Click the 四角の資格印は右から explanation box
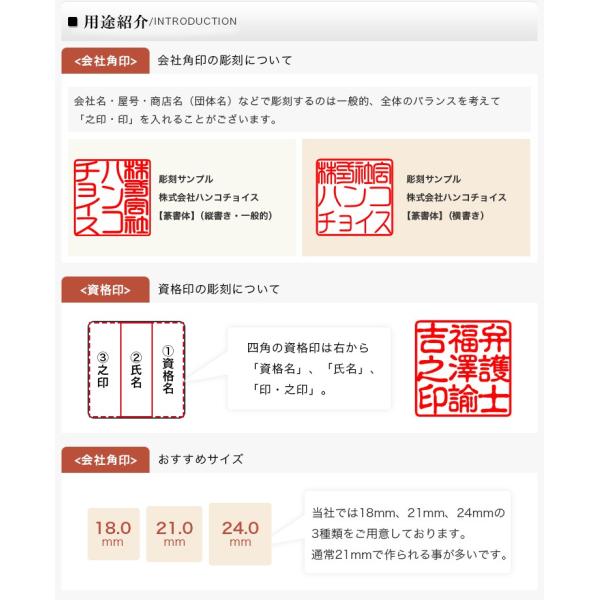This screenshot has width=600, height=600. click(x=309, y=368)
